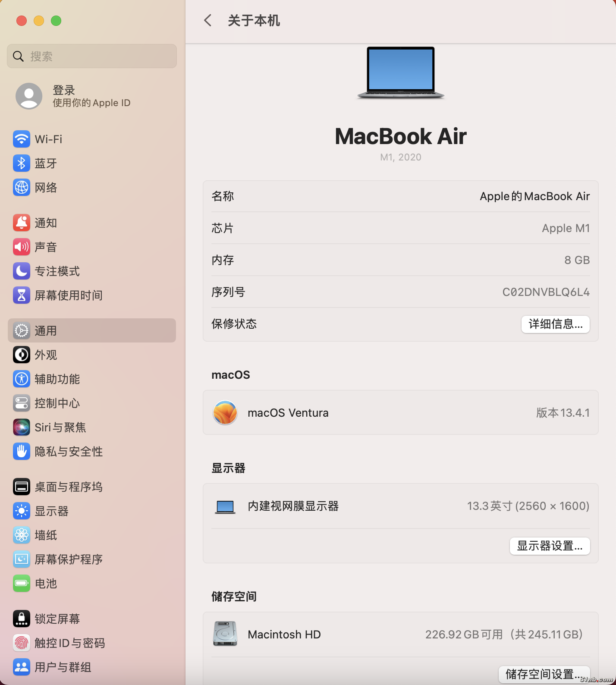Screen dimensions: 616x685
Task: Click the Macintosh HD disk icon
Action: coord(225,634)
